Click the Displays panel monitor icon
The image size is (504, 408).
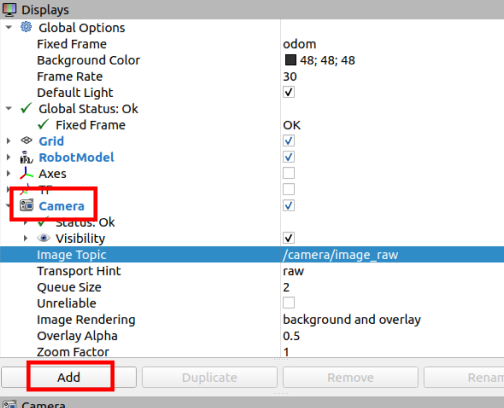(9, 9)
